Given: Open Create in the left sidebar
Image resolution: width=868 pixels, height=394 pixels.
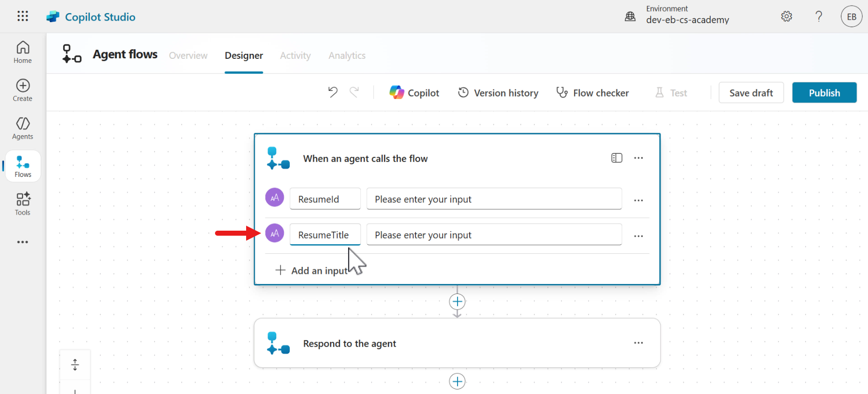Looking at the screenshot, I should 23,90.
